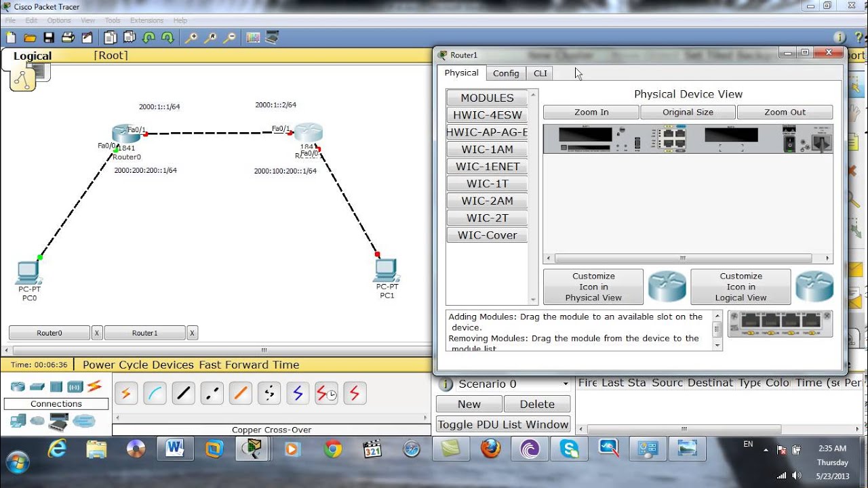Zoom out with the minus magnifier icon

(230, 38)
